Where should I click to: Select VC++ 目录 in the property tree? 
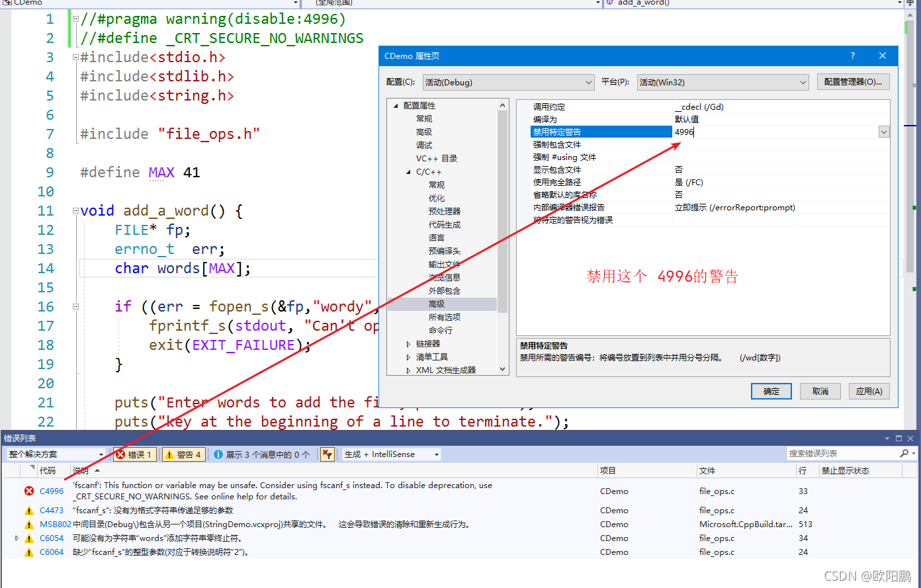437,159
